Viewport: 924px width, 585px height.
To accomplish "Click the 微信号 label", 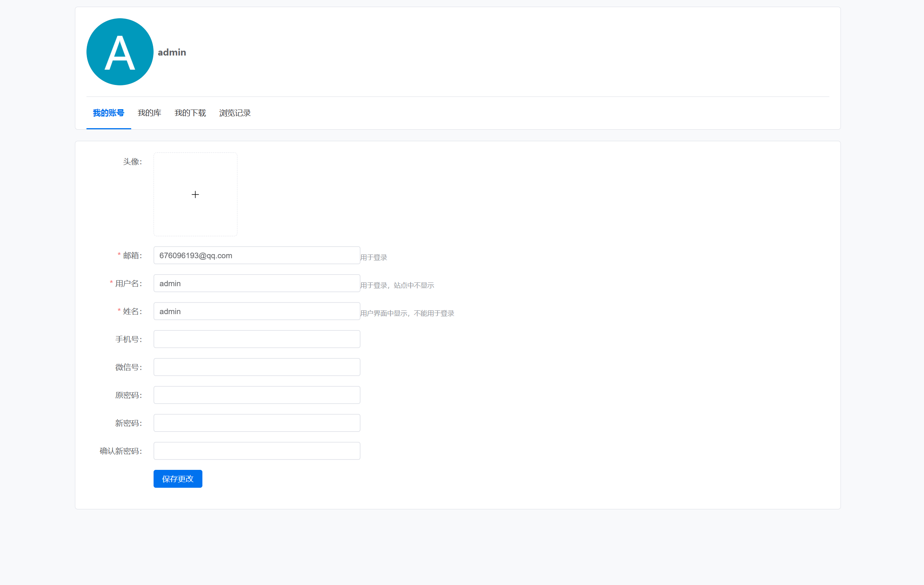I will 129,367.
